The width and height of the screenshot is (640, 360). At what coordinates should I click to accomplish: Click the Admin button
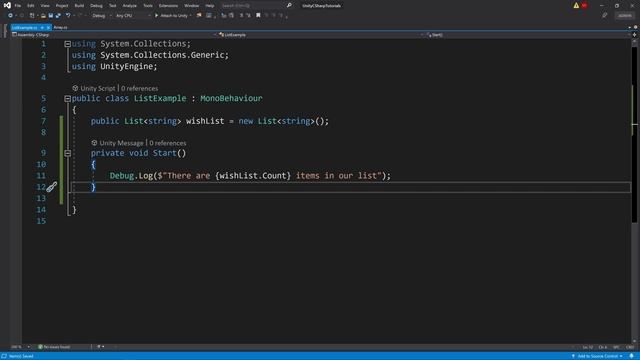click(624, 16)
